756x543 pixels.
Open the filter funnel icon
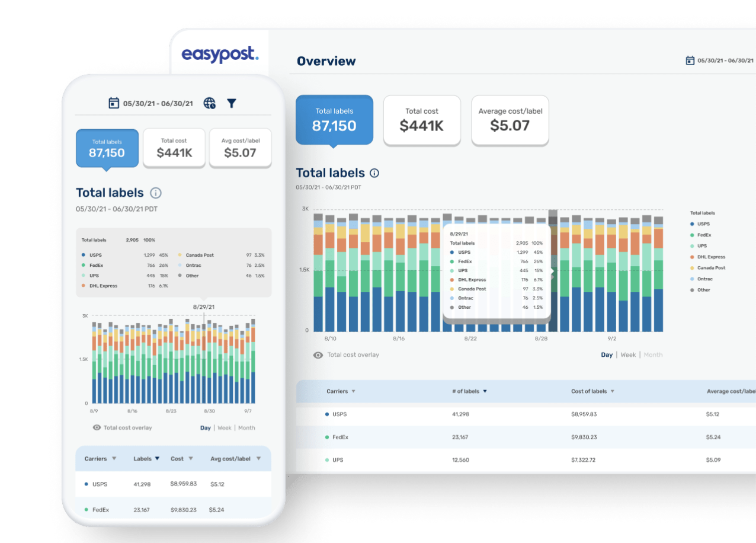coord(231,103)
